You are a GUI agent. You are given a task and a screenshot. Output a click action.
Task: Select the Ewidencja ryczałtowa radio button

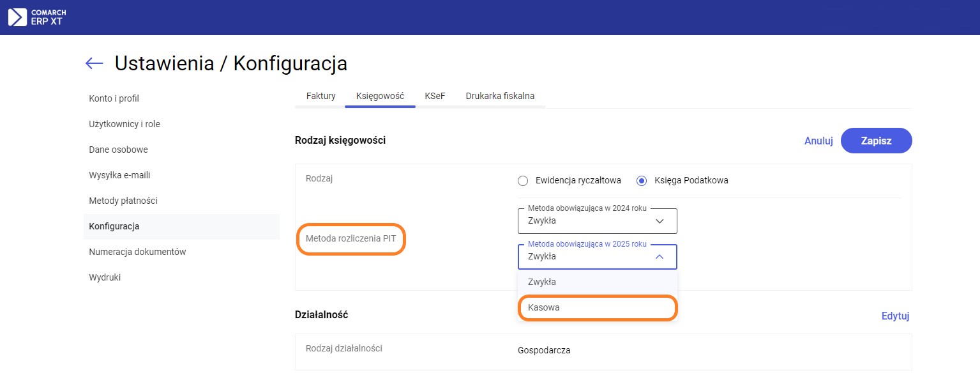coord(523,180)
